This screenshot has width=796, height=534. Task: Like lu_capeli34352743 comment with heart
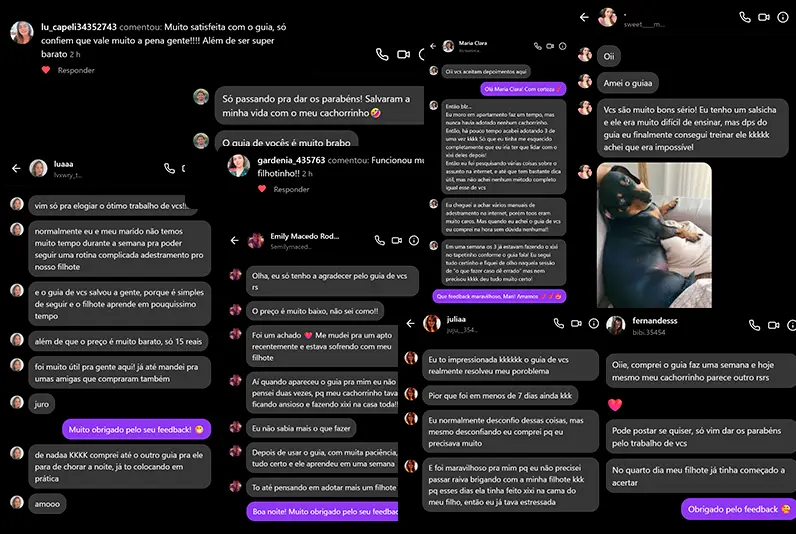[x=46, y=70]
